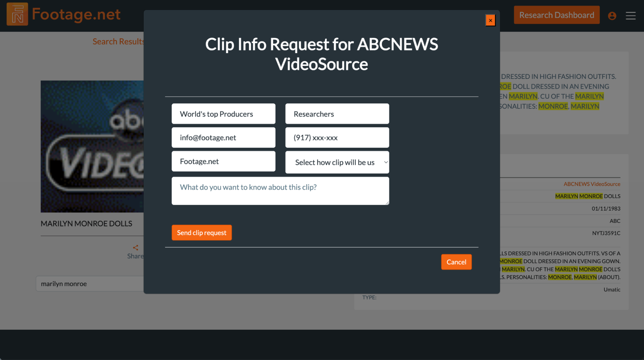Click the Clip Info Request dialog heading

click(x=322, y=54)
